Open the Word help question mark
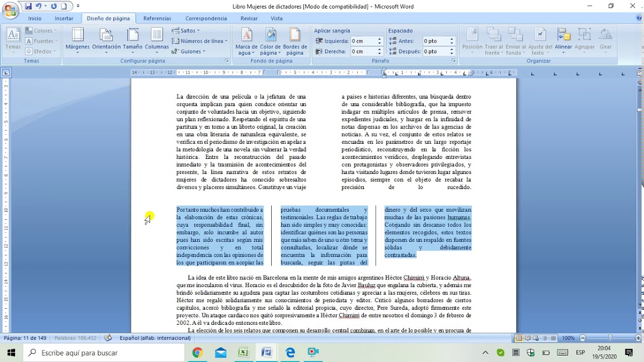 click(x=639, y=18)
